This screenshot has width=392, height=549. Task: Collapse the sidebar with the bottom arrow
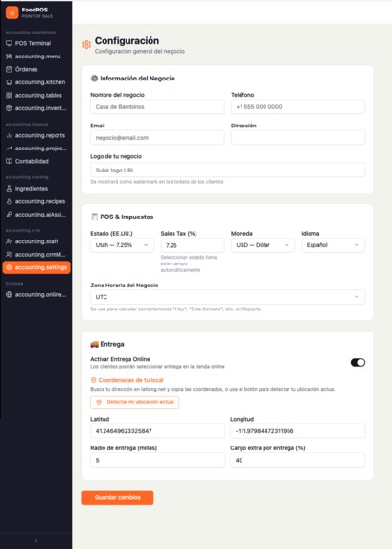tap(36, 541)
